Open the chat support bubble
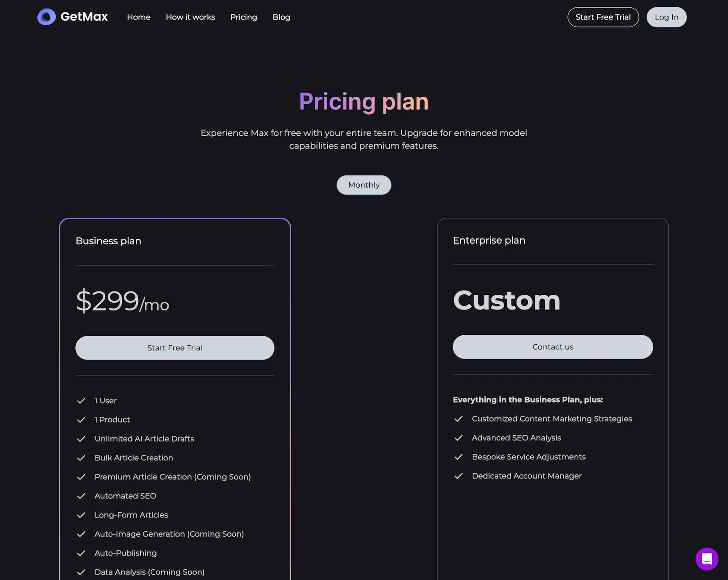Screen dimensions: 728x580 707,559
